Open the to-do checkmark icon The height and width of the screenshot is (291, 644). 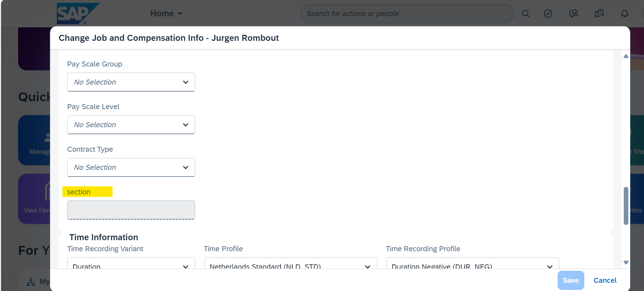click(x=548, y=14)
